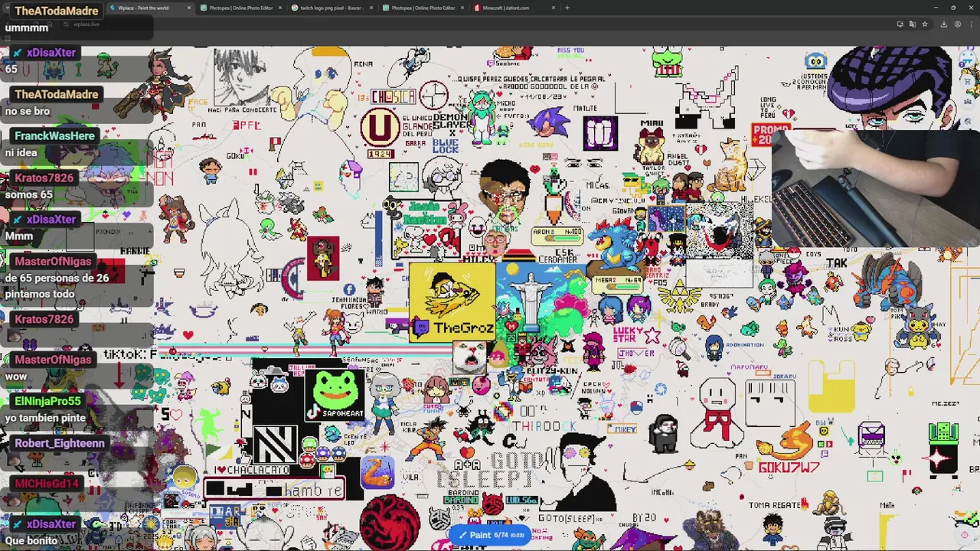Click chat message 'ni idea'
980x551 pixels.
tap(21, 152)
